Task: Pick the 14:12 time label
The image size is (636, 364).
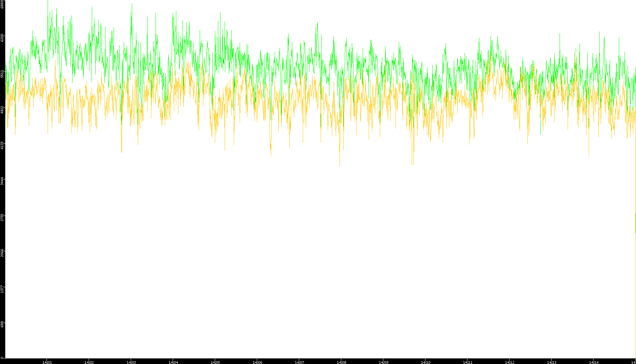Action: [x=510, y=362]
